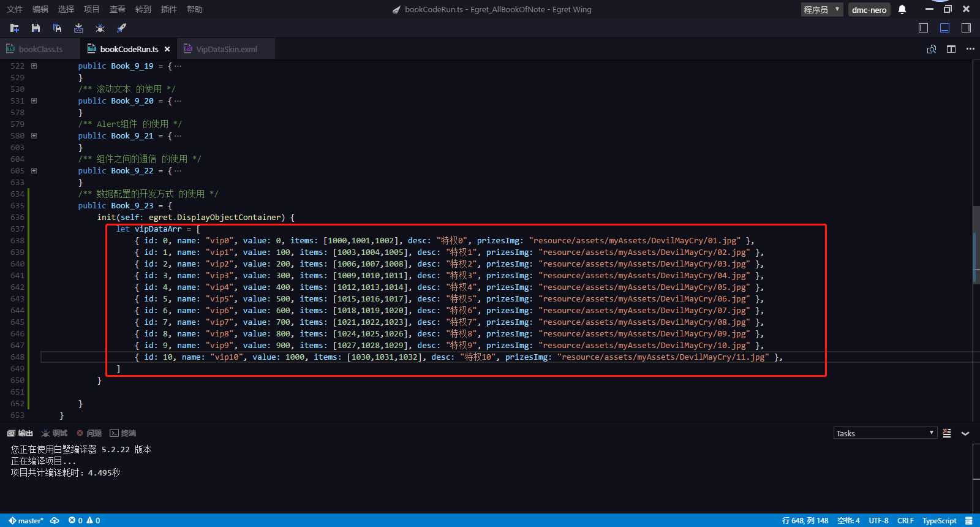Open the 编辑 menu
The image size is (980, 527).
(40, 9)
